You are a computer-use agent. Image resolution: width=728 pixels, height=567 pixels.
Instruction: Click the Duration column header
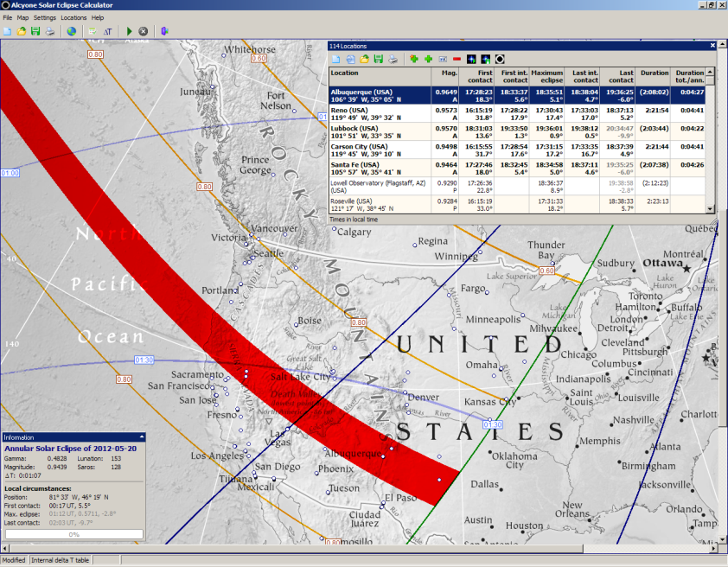click(654, 73)
